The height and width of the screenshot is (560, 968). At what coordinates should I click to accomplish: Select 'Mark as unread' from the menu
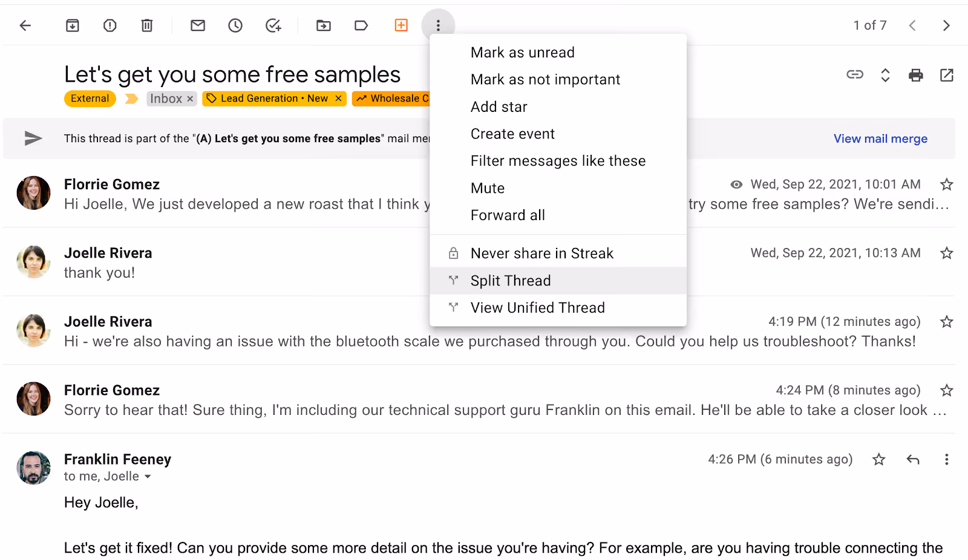click(558, 53)
